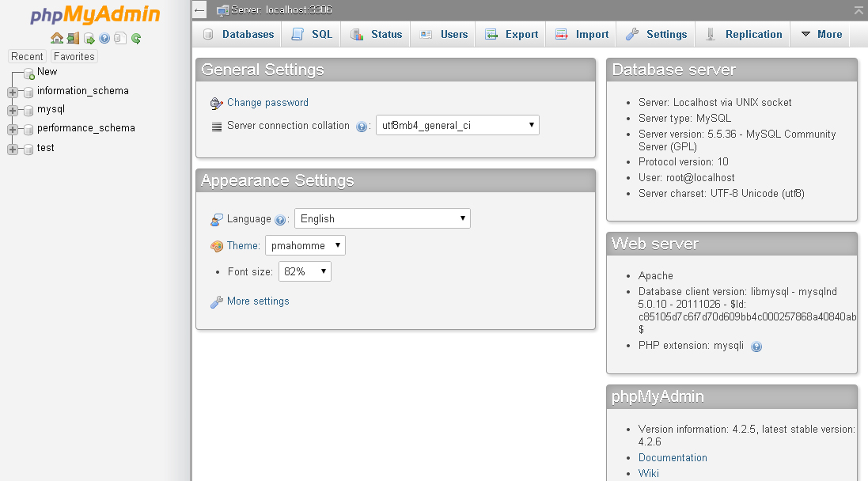
Task: Click the Favorites button
Action: pyautogui.click(x=74, y=56)
